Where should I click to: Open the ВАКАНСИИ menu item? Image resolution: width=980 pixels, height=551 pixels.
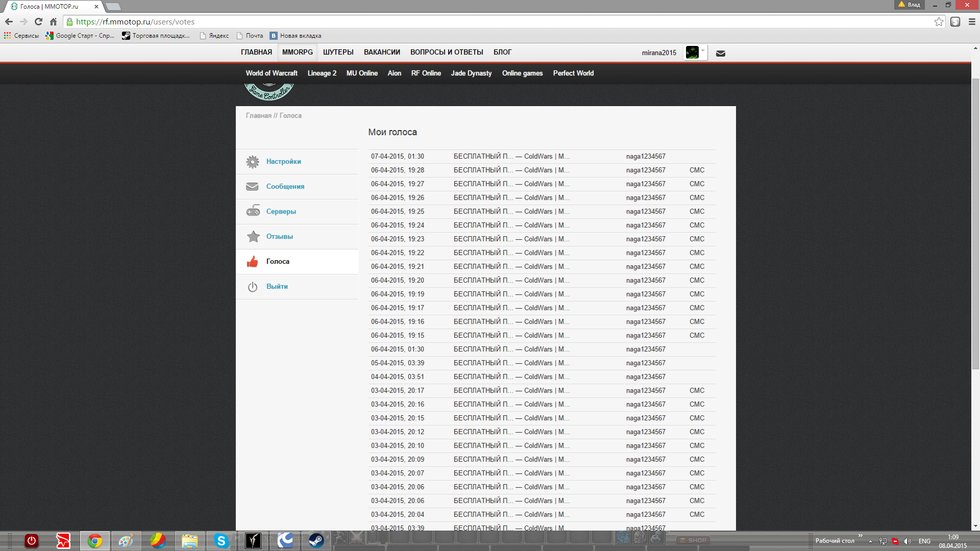(x=382, y=52)
